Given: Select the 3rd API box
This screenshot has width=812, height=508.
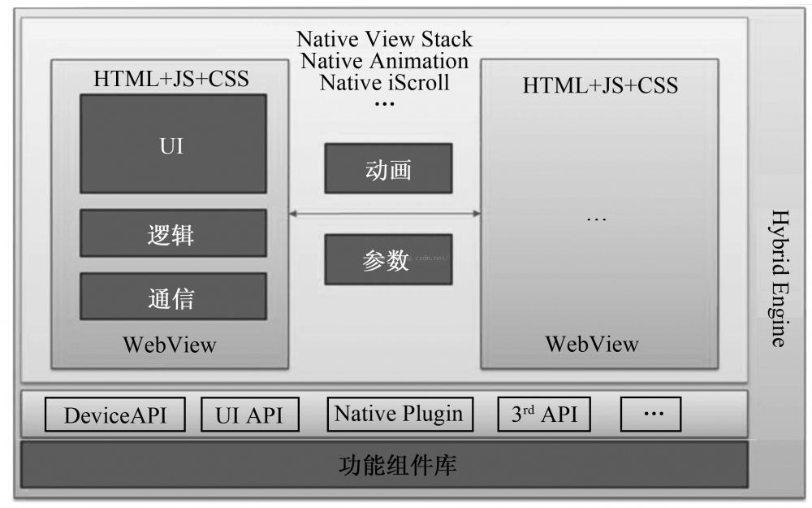Looking at the screenshot, I should tap(544, 415).
